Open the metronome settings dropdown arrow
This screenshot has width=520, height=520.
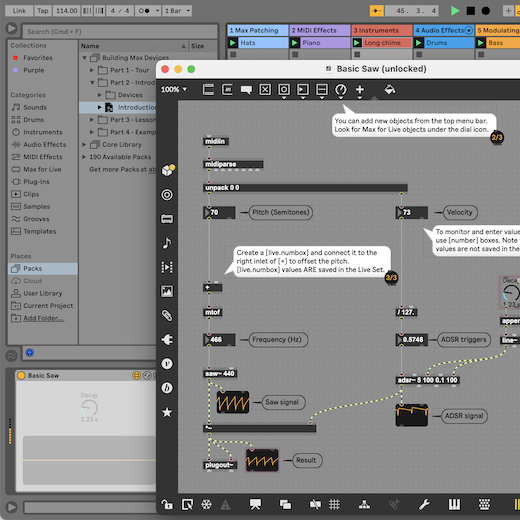pos(157,11)
